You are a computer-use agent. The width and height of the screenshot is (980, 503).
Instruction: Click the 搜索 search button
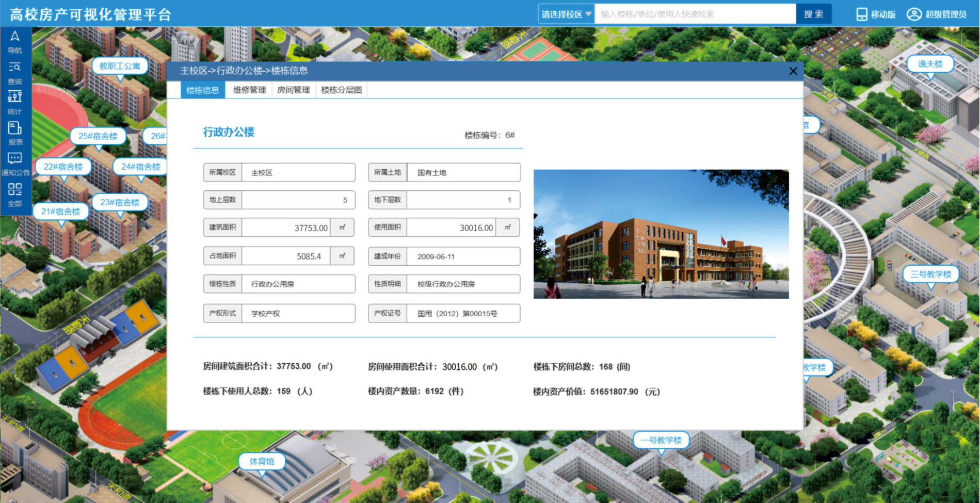(x=814, y=14)
